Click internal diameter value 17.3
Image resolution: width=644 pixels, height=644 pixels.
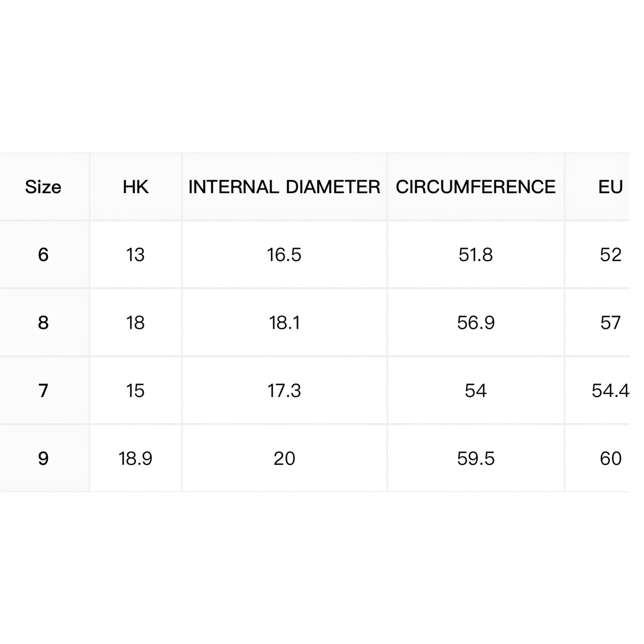pos(284,391)
